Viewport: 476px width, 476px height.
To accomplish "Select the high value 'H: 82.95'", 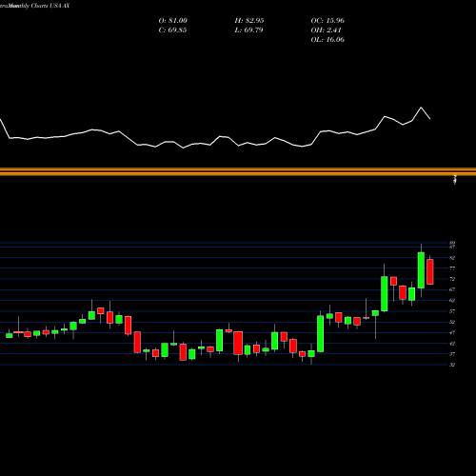I will (x=249, y=21).
